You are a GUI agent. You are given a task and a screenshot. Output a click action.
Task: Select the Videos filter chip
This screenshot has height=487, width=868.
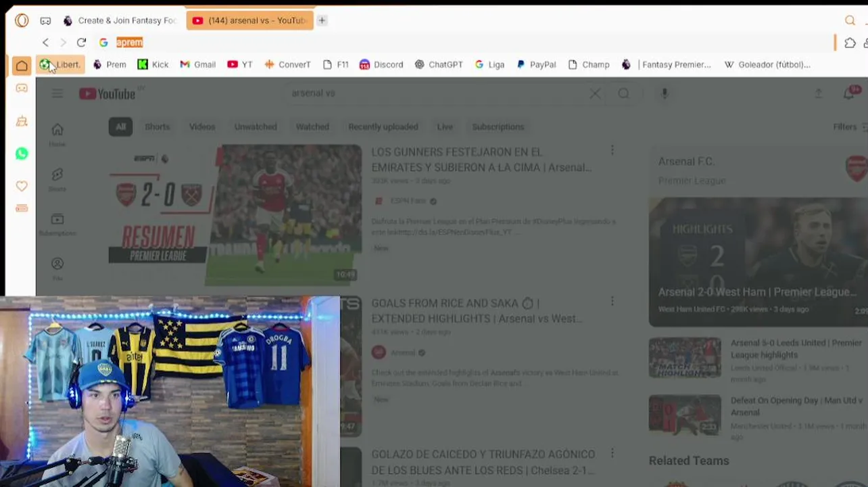tap(202, 126)
